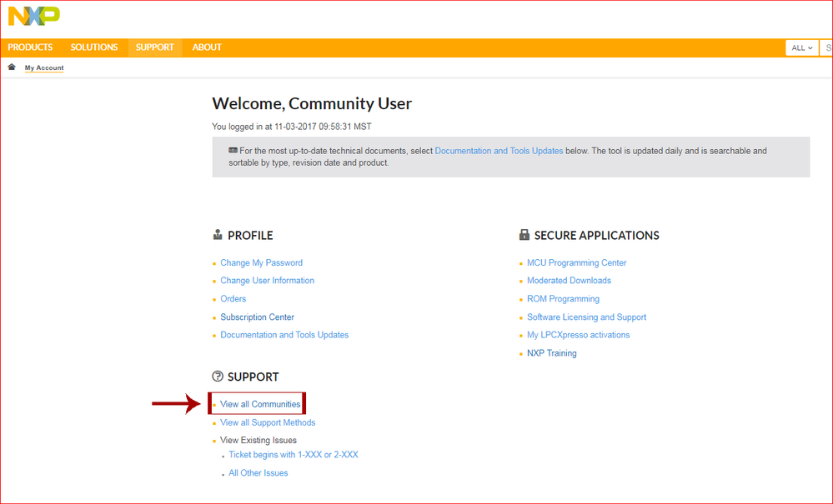Image resolution: width=833 pixels, height=504 pixels.
Task: Open Documentation and Tools Updates under Profile
Action: click(284, 335)
